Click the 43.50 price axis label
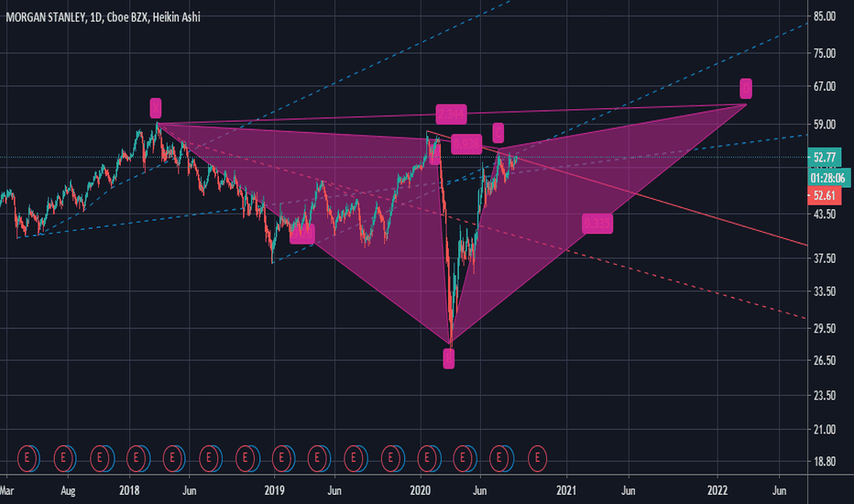The image size is (854, 504). pyautogui.click(x=824, y=214)
